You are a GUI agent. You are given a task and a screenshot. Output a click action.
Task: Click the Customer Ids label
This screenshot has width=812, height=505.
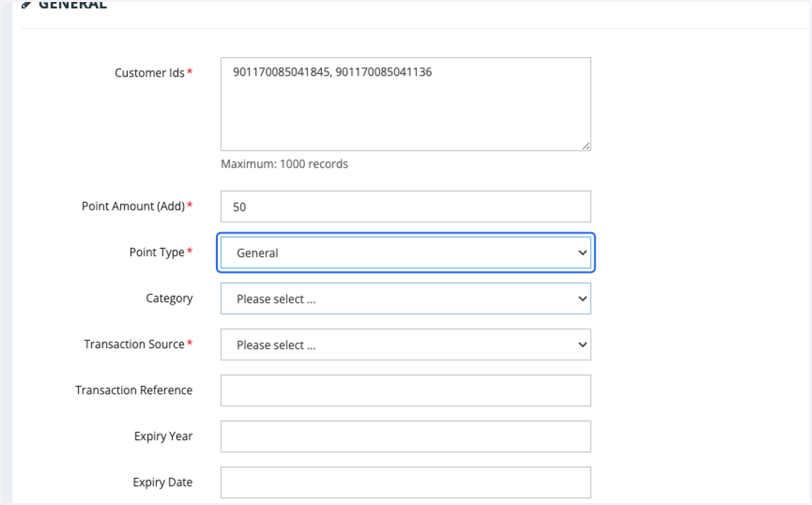(150, 72)
